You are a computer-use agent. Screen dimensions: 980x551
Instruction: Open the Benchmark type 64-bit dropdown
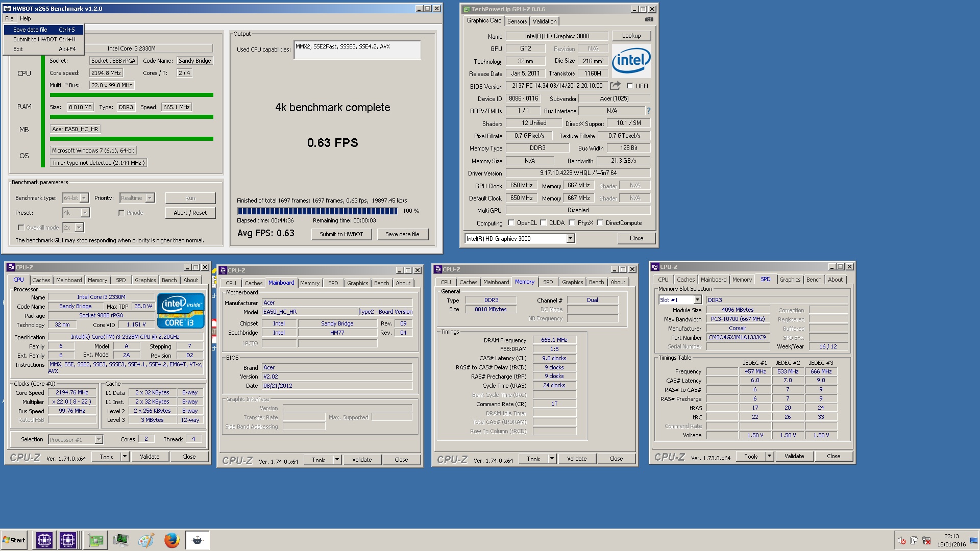pos(76,198)
